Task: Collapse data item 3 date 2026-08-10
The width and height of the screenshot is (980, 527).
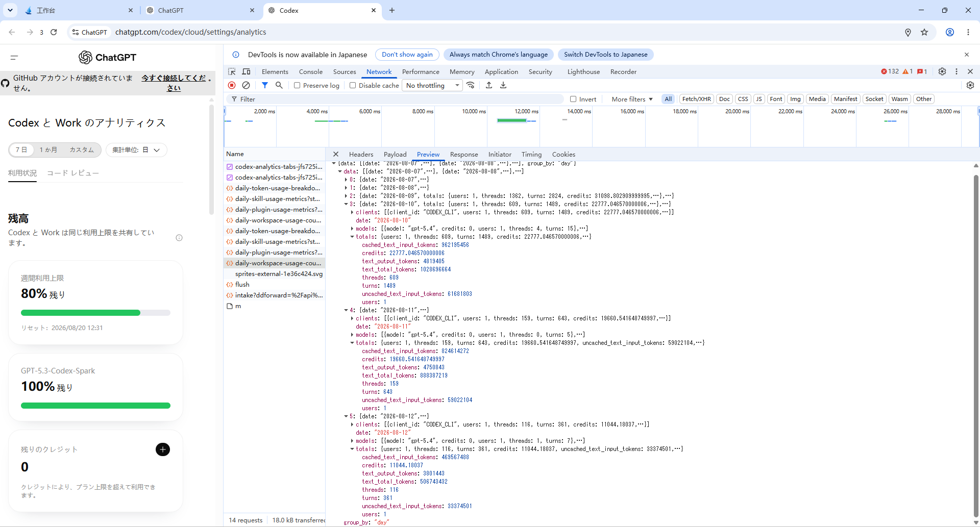Action: tap(346, 204)
